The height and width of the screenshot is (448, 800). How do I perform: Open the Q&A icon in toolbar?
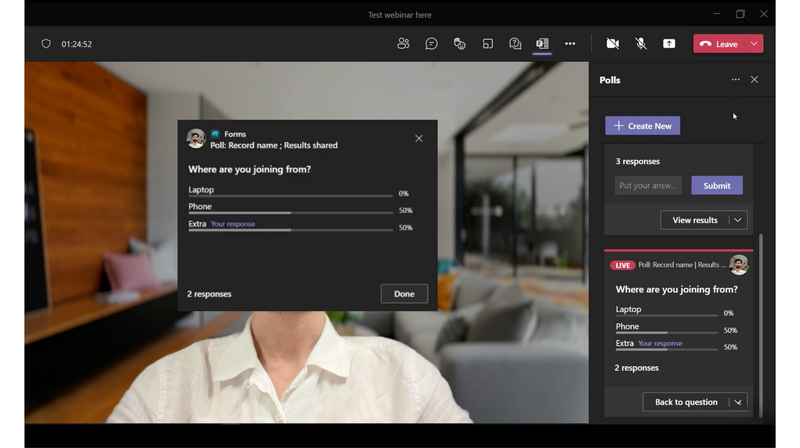coord(515,44)
